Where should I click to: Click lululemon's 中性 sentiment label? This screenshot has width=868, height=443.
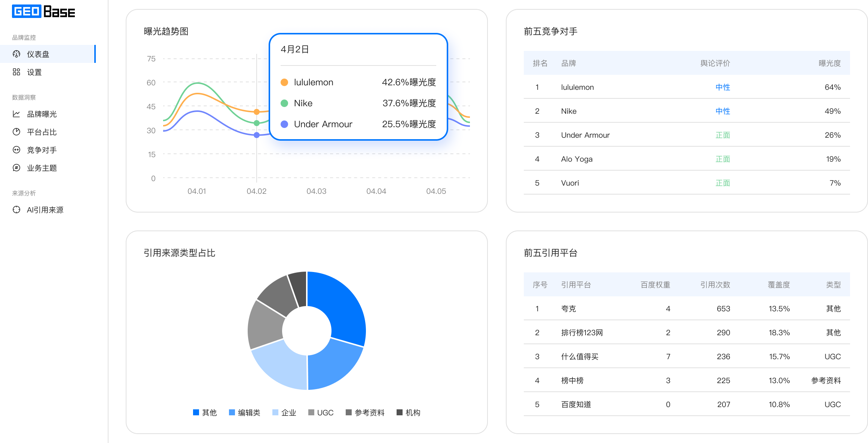(723, 87)
